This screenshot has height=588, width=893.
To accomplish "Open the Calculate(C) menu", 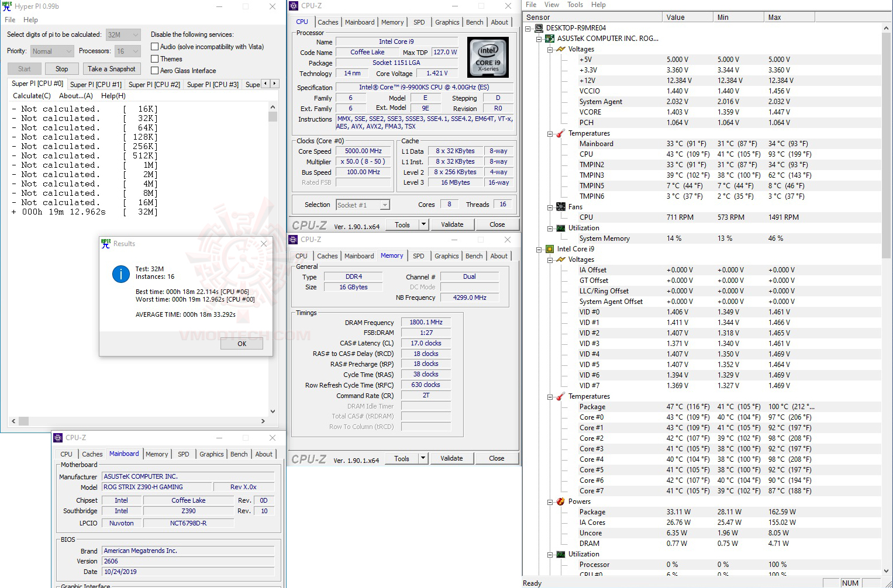I will click(32, 96).
